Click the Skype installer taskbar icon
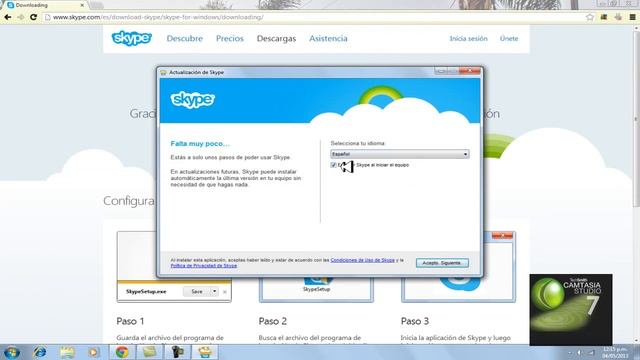The width and height of the screenshot is (640, 360). [x=205, y=352]
